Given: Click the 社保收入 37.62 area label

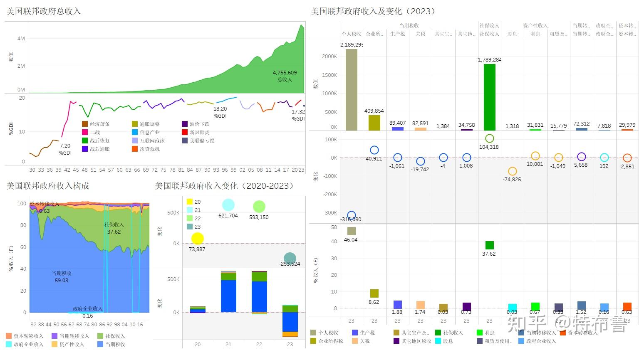Looking at the screenshot, I should (114, 228).
